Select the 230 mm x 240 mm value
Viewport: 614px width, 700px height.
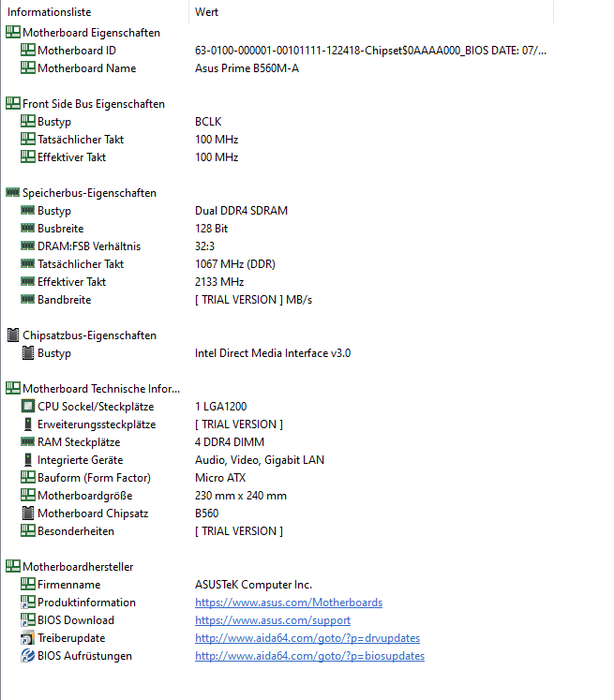pos(241,496)
